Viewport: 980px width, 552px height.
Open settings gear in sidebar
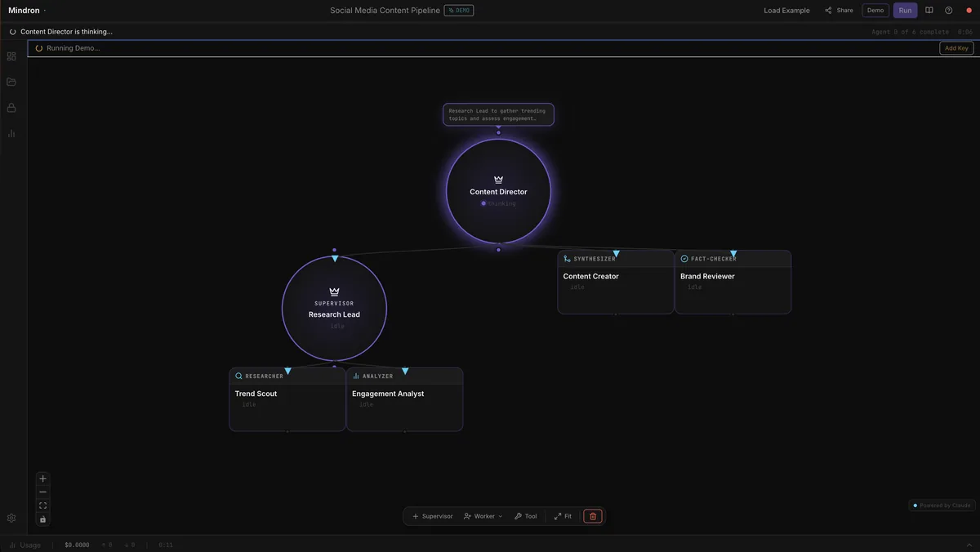[11, 518]
